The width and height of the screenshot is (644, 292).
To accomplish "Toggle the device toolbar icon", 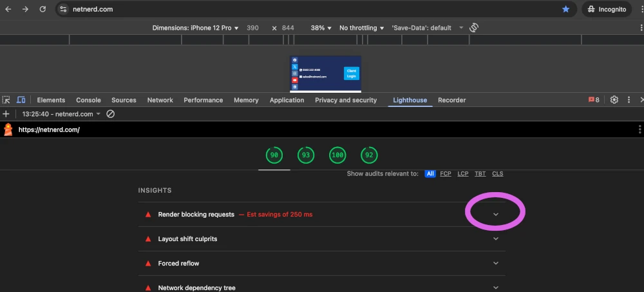I will 21,100.
